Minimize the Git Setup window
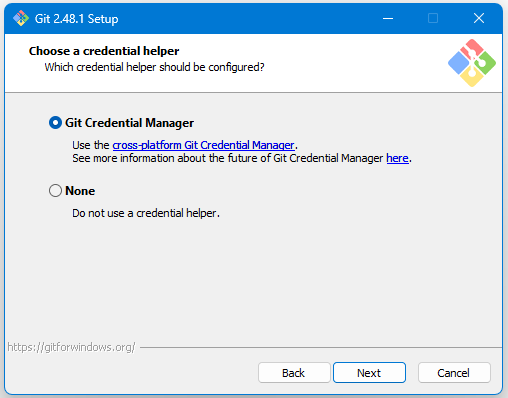 coord(388,18)
